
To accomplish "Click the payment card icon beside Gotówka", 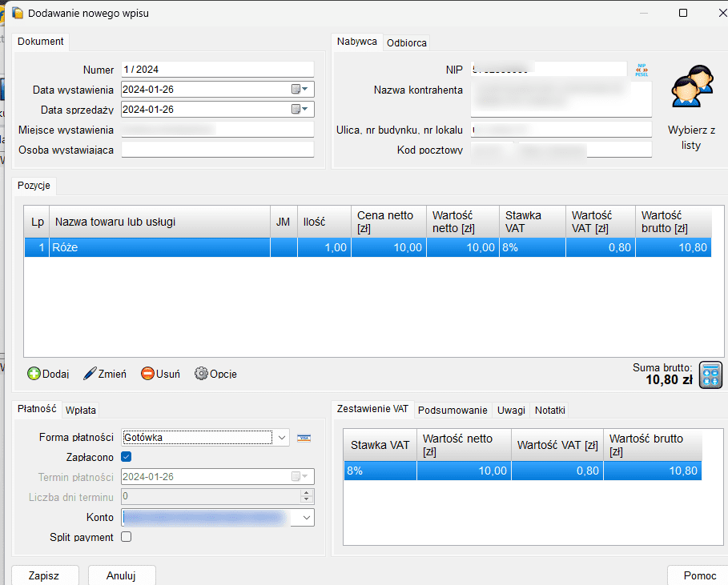I will (x=304, y=438).
